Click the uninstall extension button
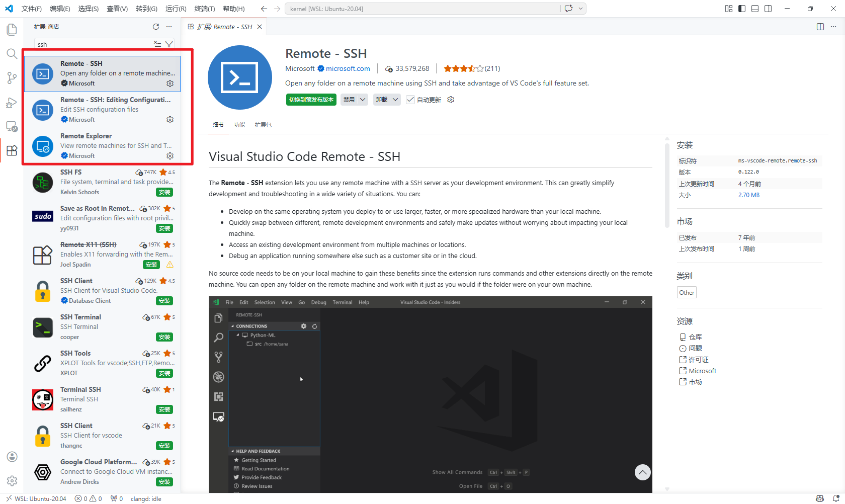This screenshot has height=504, width=845. [x=382, y=100]
